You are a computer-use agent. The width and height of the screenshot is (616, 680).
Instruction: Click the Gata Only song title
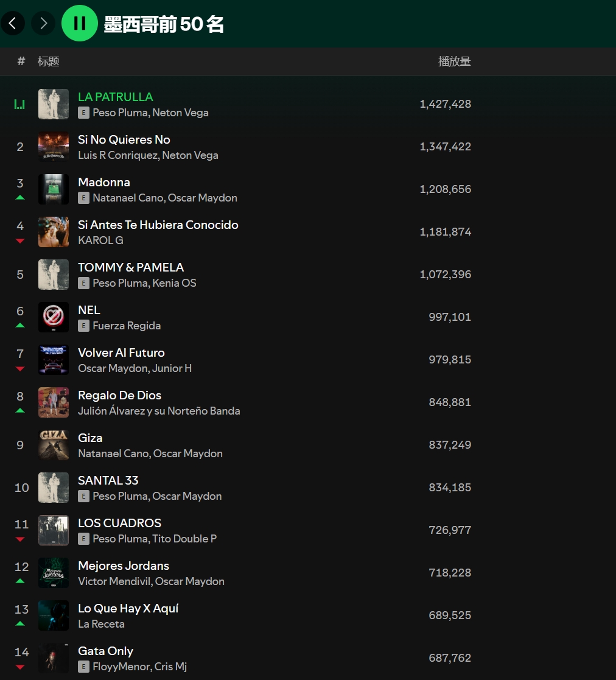(105, 651)
